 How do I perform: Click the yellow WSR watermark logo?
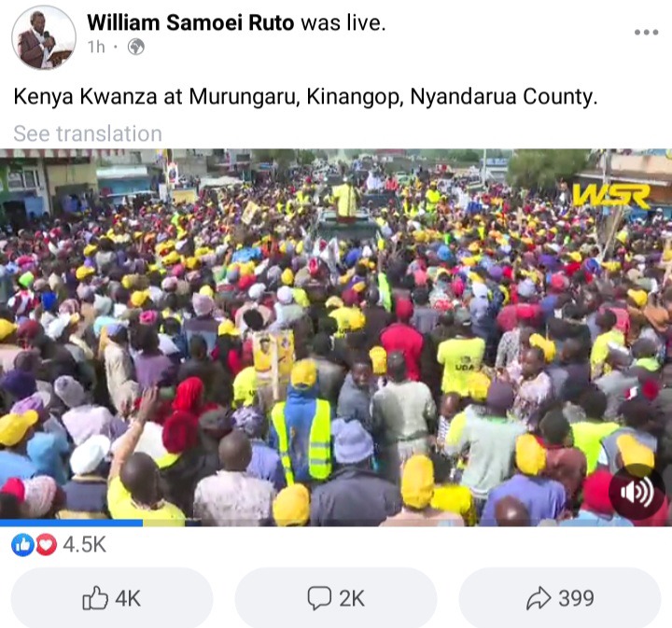[x=611, y=197]
